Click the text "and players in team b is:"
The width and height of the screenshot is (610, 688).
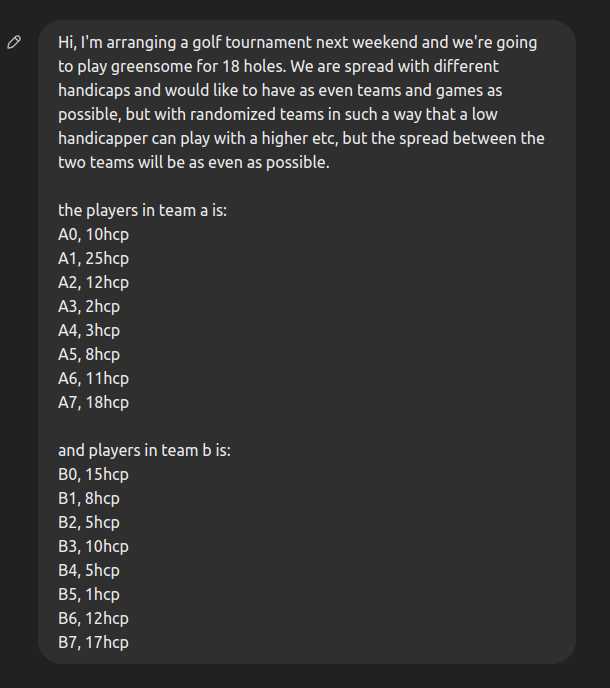point(144,450)
